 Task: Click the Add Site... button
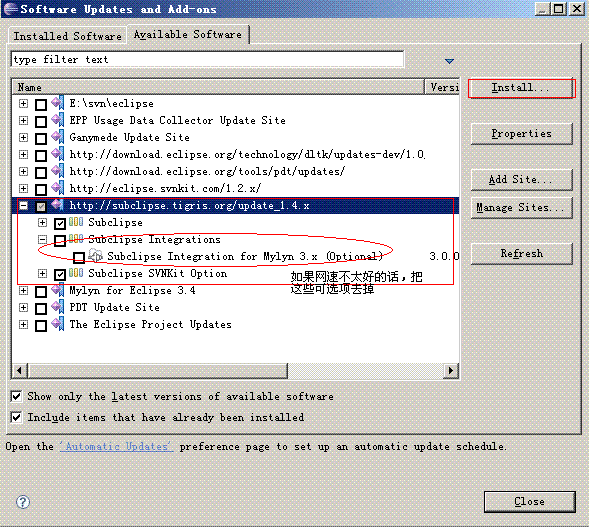coord(521,180)
